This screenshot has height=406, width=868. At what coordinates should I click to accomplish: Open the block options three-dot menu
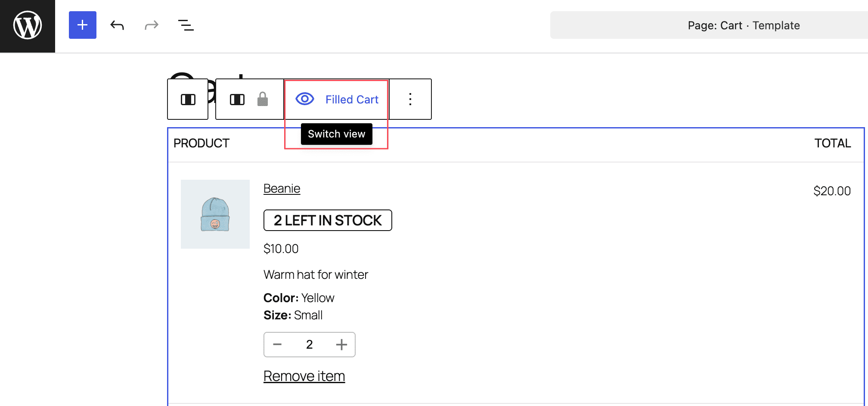[410, 100]
